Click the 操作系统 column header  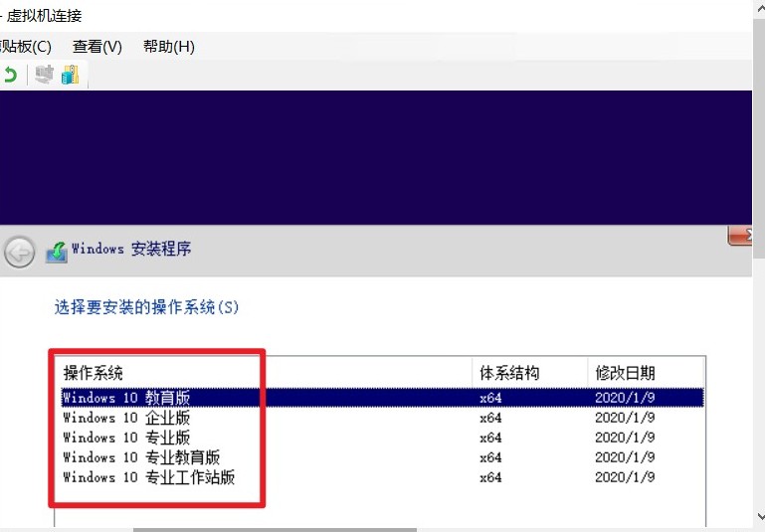(x=264, y=373)
